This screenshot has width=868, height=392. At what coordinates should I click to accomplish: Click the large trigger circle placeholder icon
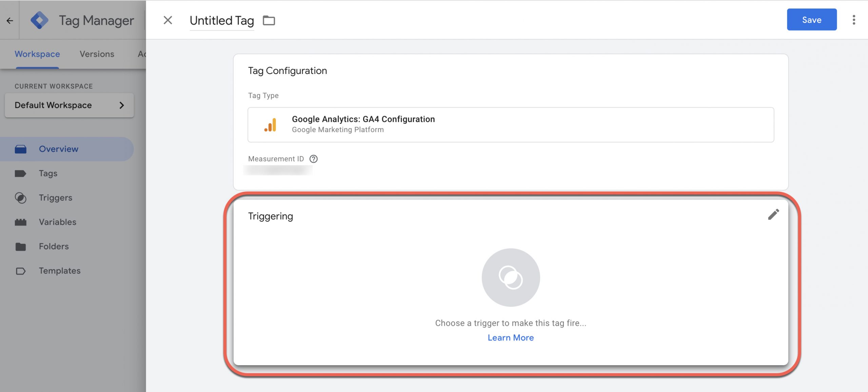pyautogui.click(x=511, y=278)
